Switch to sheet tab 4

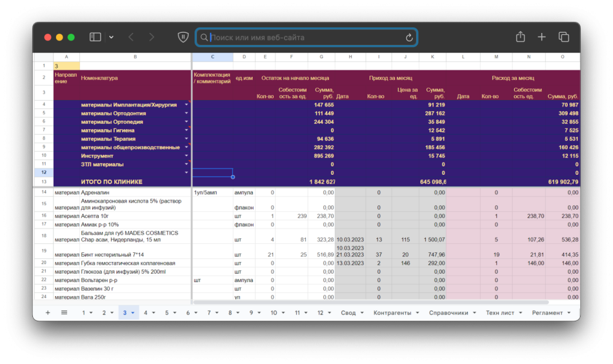(x=145, y=313)
